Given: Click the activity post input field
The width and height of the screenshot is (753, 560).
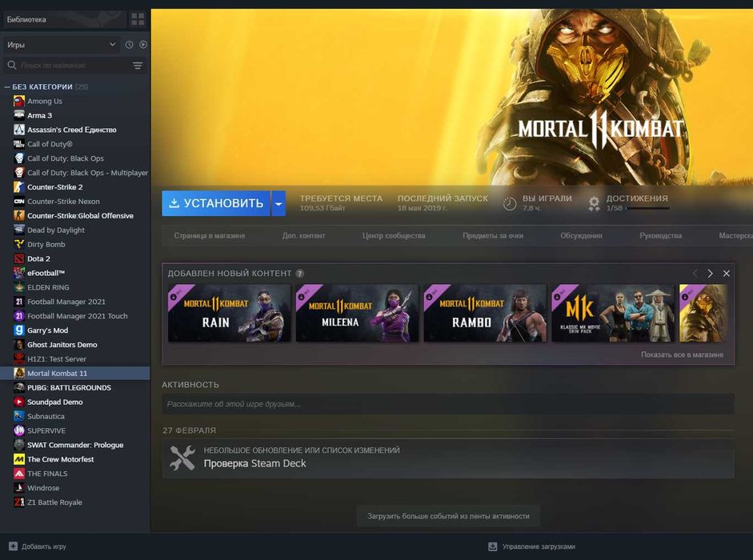Looking at the screenshot, I should [x=448, y=404].
